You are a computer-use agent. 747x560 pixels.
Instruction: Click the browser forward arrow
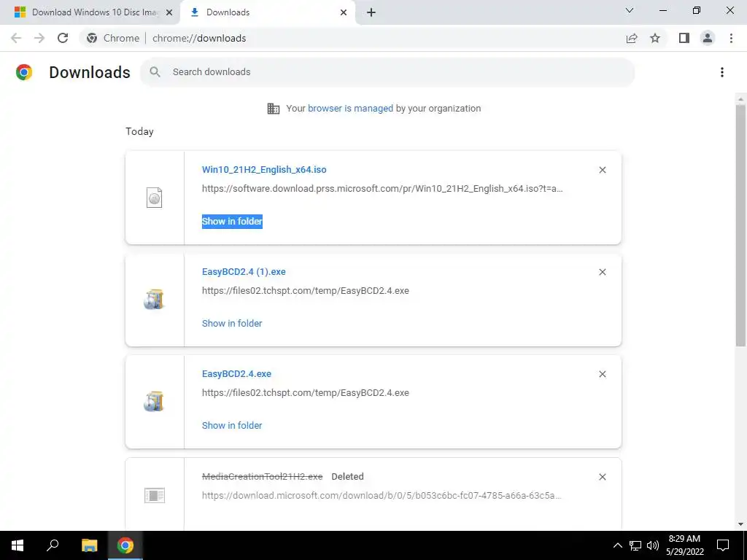[x=39, y=38]
